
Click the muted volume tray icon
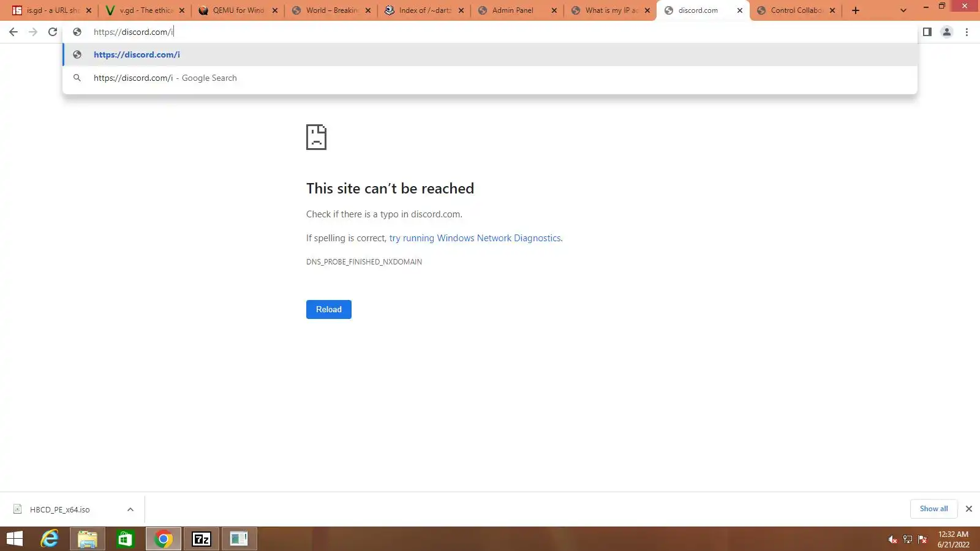[x=892, y=539]
